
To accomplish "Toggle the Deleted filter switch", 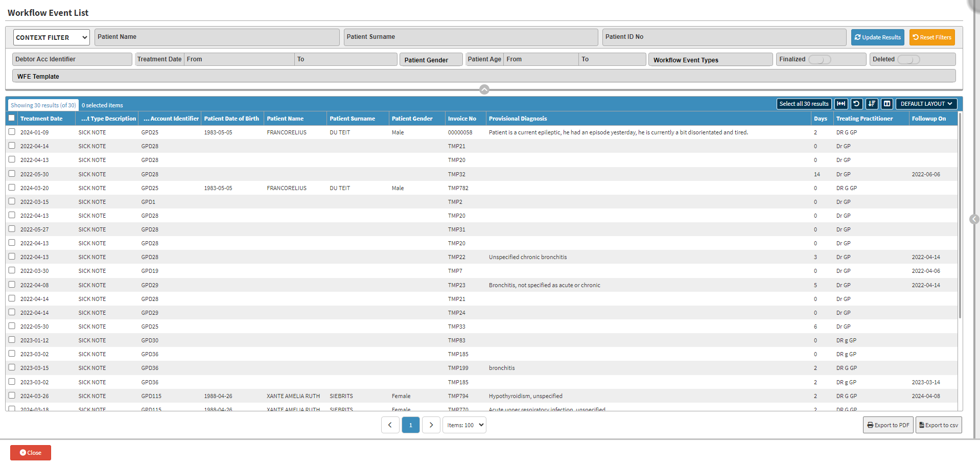I will click(x=908, y=60).
